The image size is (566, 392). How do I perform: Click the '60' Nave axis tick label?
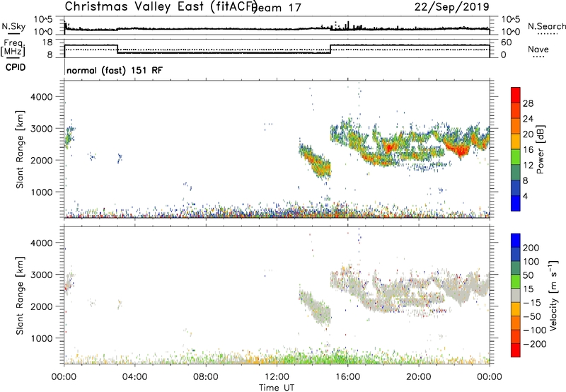[507, 42]
